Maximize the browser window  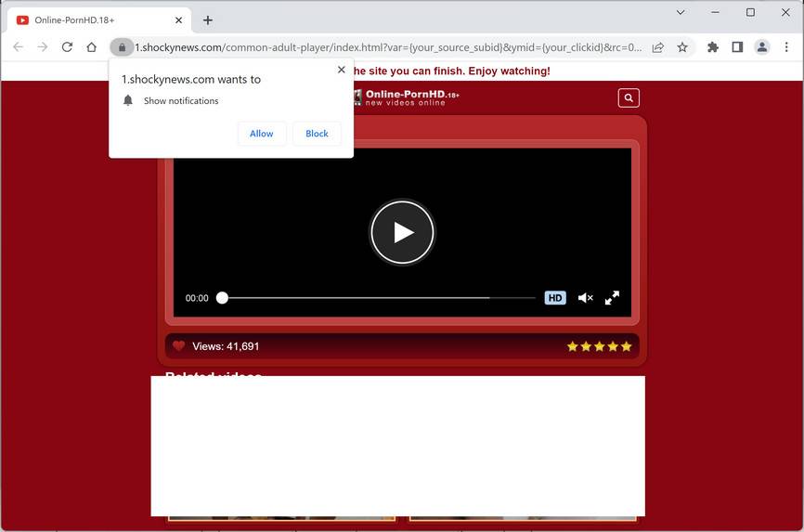click(x=750, y=12)
